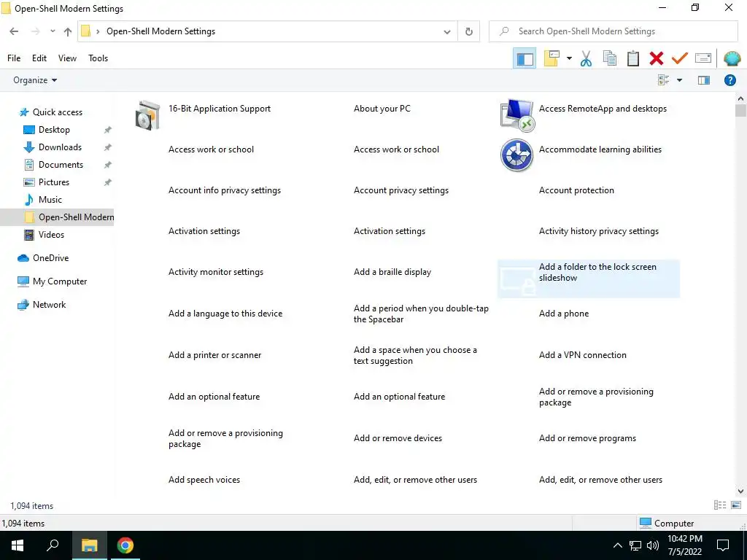Viewport: 747px width, 560px height.
Task: Select Downloads in the navigation pane
Action: tap(60, 147)
